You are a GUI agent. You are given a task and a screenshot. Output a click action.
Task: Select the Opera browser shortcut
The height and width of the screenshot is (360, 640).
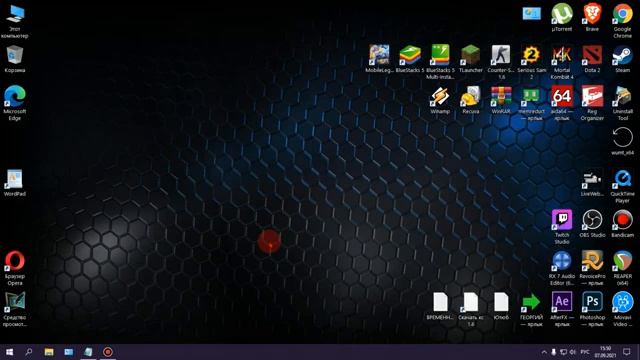15,268
